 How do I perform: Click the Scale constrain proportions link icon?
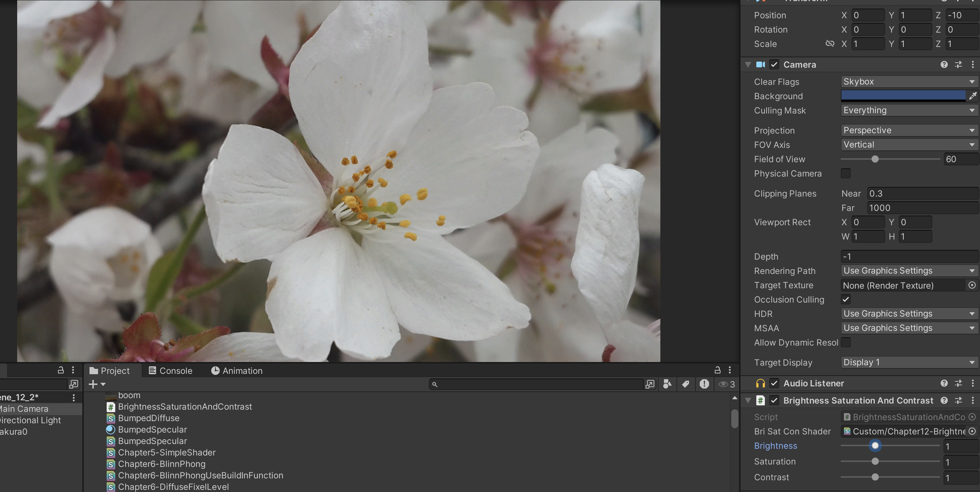pyautogui.click(x=830, y=44)
